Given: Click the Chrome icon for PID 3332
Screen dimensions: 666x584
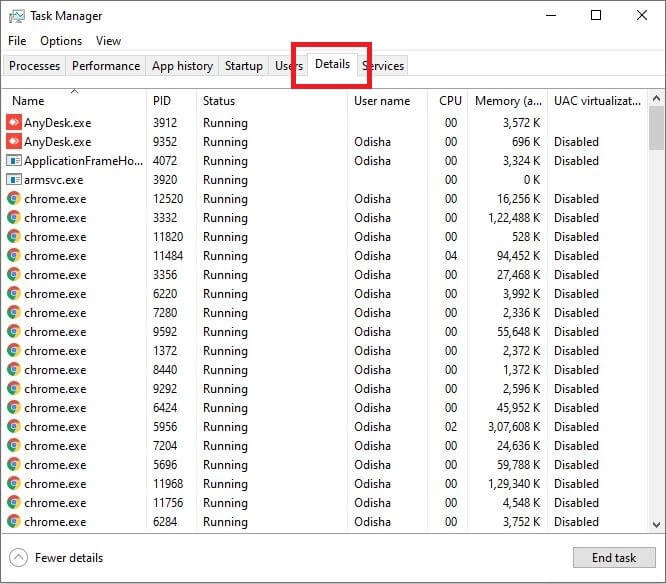Looking at the screenshot, I should pyautogui.click(x=14, y=217).
